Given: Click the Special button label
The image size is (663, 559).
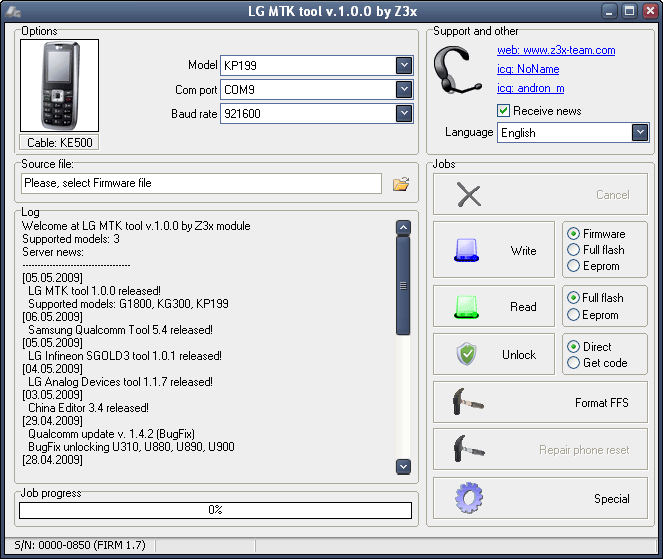Looking at the screenshot, I should [x=611, y=499].
